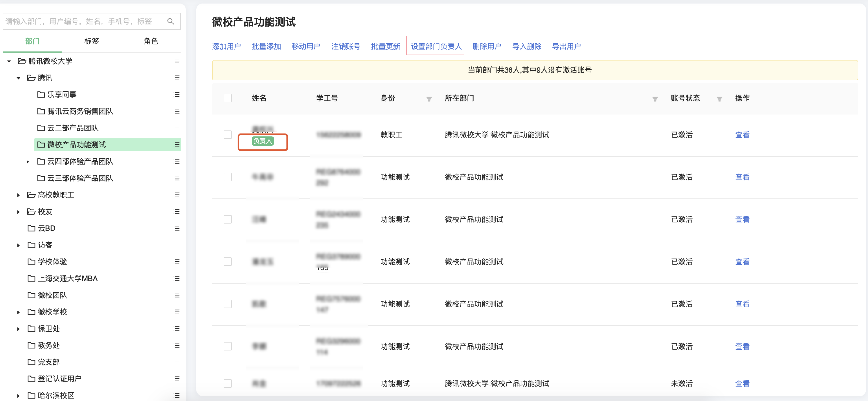This screenshot has width=868, height=401.
Task: Open list menu icon for 高校教职工
Action: point(176,195)
